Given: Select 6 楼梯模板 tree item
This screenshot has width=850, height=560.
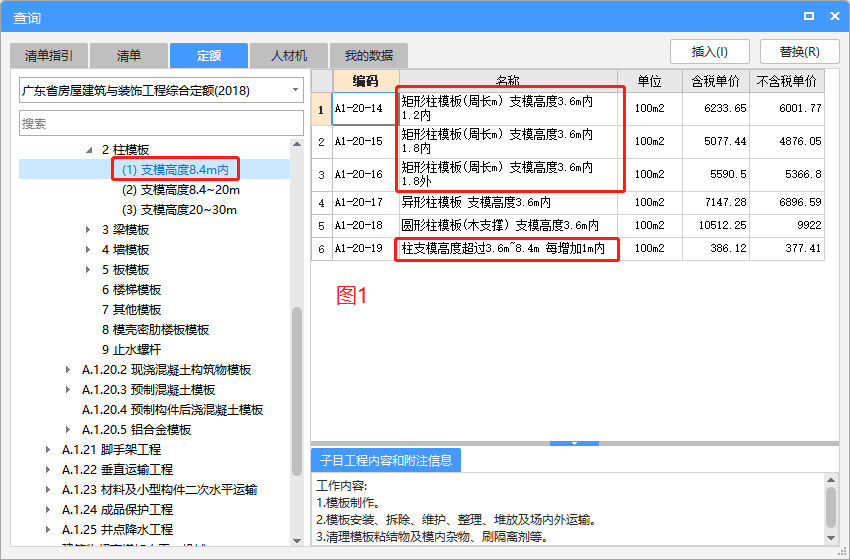Looking at the screenshot, I should pos(131,290).
